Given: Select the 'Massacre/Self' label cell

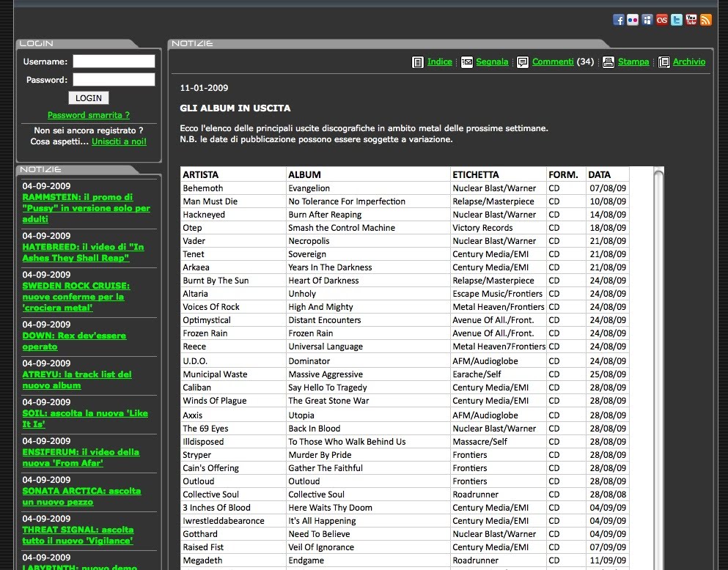Looking at the screenshot, I should 499,442.
